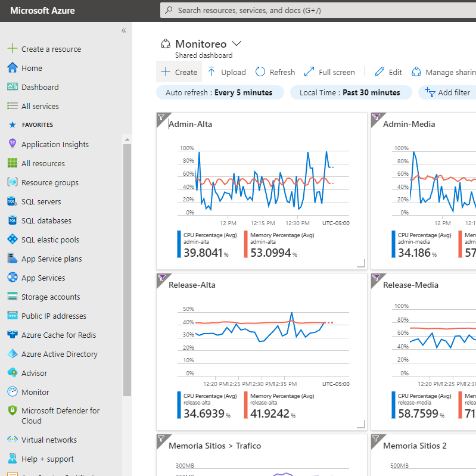This screenshot has height=476, width=476.
Task: Expand the Monitoreo dashboard dropdown chevron
Action: pyautogui.click(x=236, y=43)
